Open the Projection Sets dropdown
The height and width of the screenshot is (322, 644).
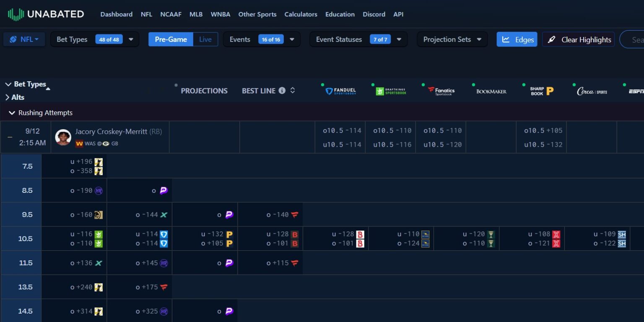(x=452, y=39)
